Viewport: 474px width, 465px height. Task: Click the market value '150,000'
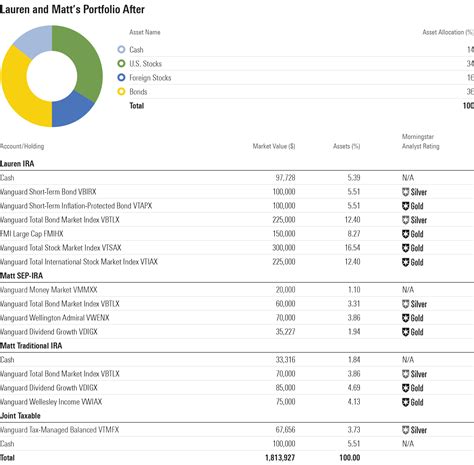(x=284, y=234)
